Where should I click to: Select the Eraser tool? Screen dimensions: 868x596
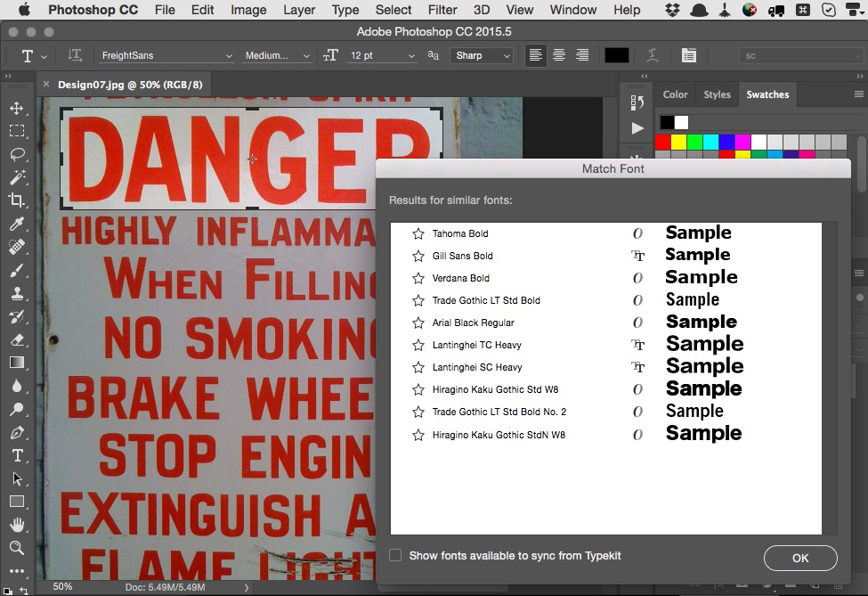[x=16, y=339]
